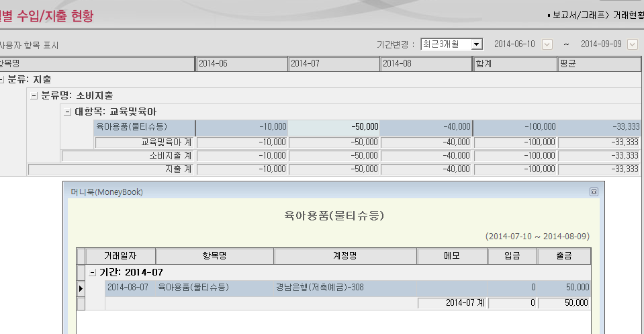Click the 평균 column header

point(599,64)
